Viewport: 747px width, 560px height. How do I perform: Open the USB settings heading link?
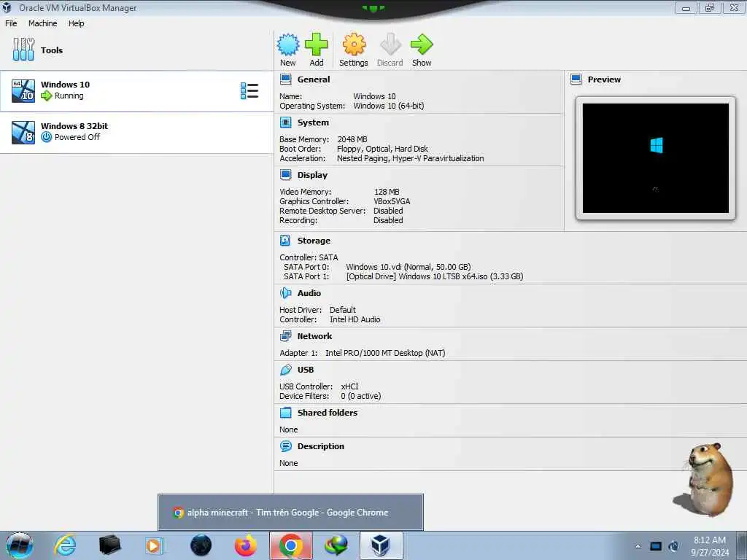coord(306,370)
